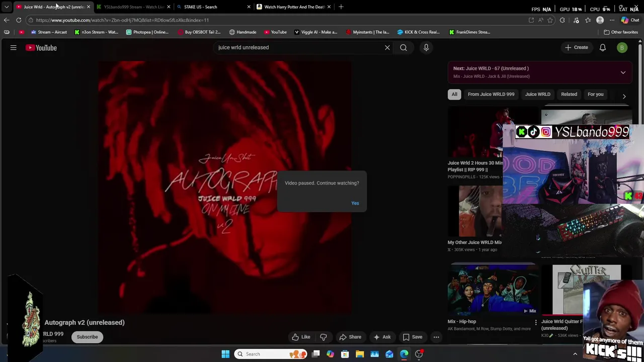
Task: Open FrankDimes Stream bookmark
Action: [469, 32]
